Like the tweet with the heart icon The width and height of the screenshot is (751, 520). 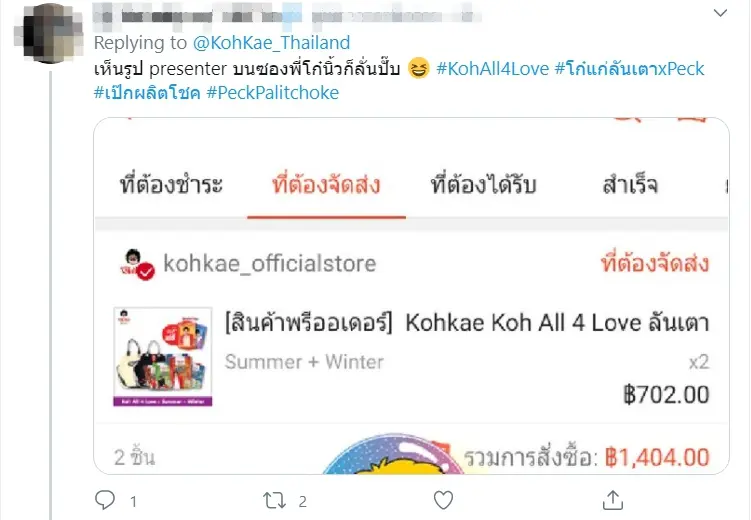point(443,500)
